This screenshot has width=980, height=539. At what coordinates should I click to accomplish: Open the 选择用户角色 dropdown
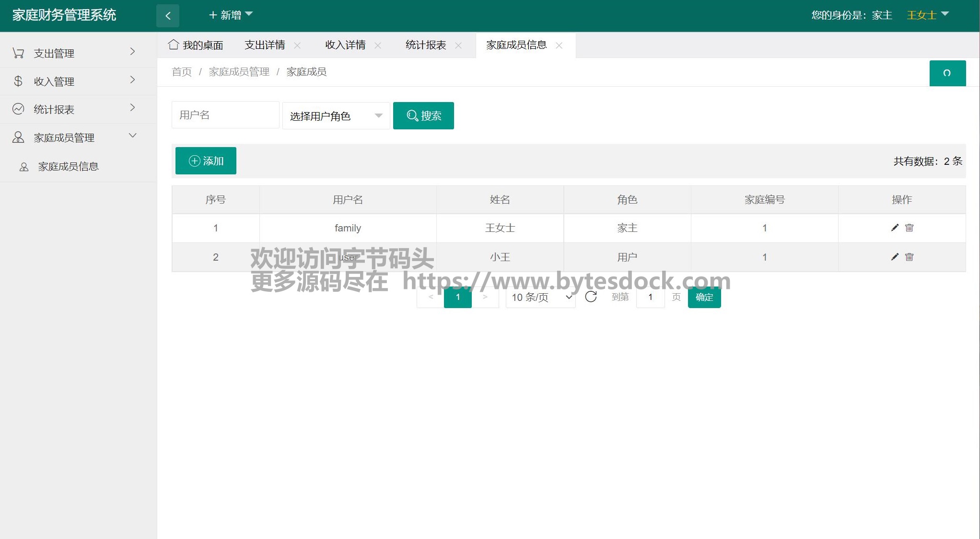(336, 116)
